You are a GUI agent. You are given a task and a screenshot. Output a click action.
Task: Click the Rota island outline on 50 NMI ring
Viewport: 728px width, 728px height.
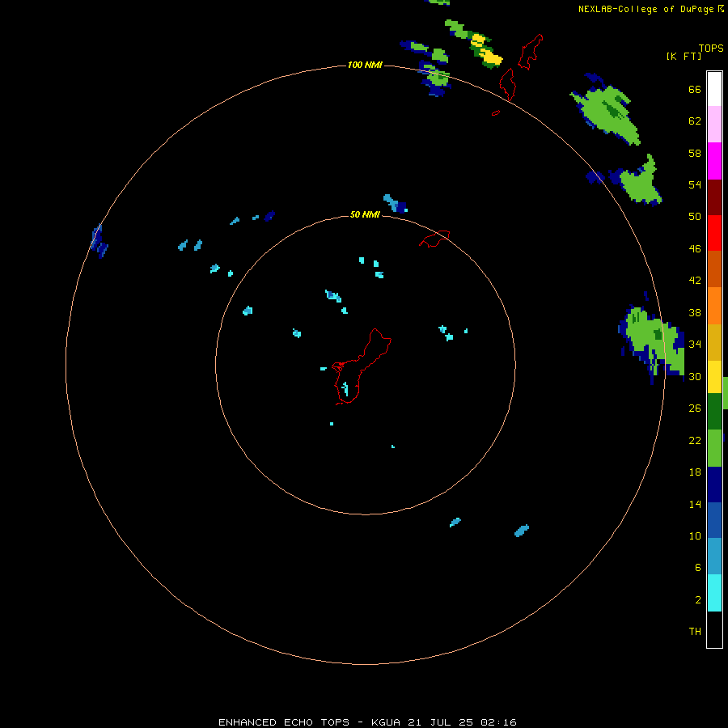coord(434,239)
